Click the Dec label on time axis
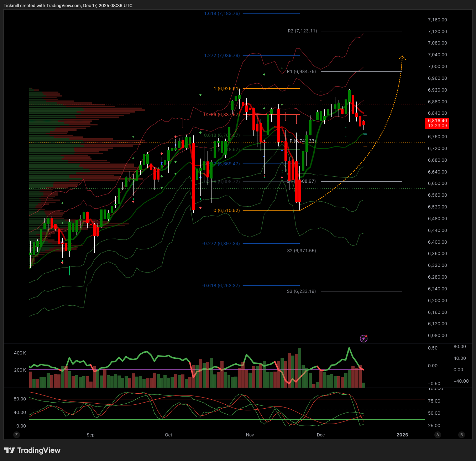 [321, 435]
